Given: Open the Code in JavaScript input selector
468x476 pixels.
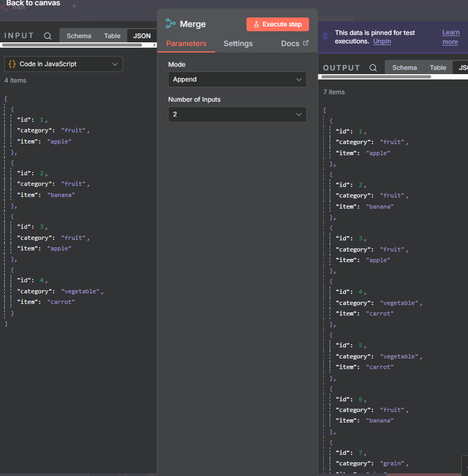Looking at the screenshot, I should tap(64, 64).
